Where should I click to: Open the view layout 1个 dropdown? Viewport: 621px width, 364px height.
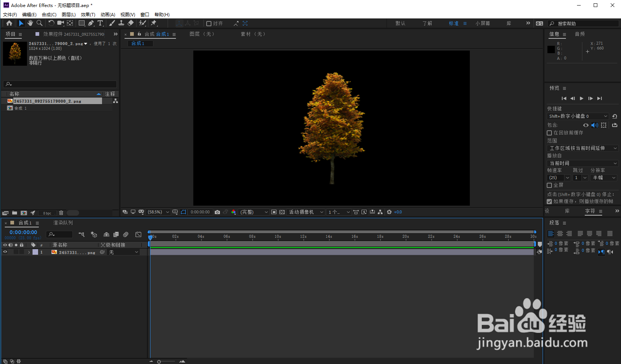pos(339,212)
